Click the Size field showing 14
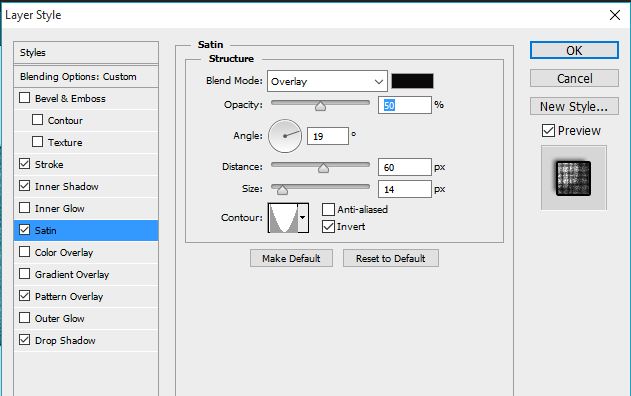 [404, 189]
